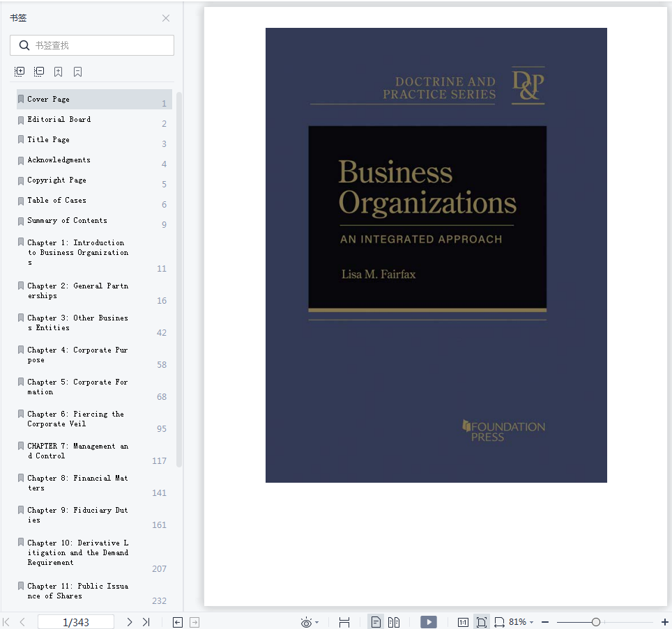The width and height of the screenshot is (672, 629).
Task: Go to previous page arrow
Action: (x=22, y=622)
